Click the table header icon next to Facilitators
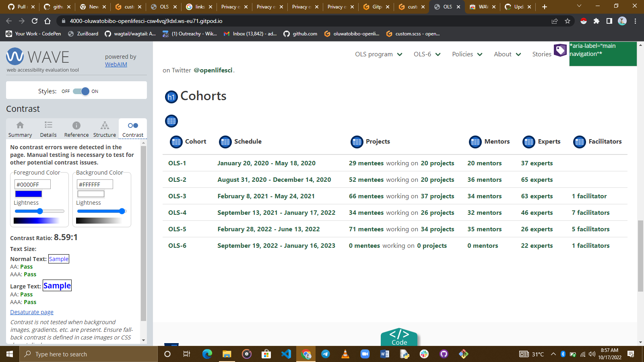The height and width of the screenshot is (362, 644). [580, 142]
